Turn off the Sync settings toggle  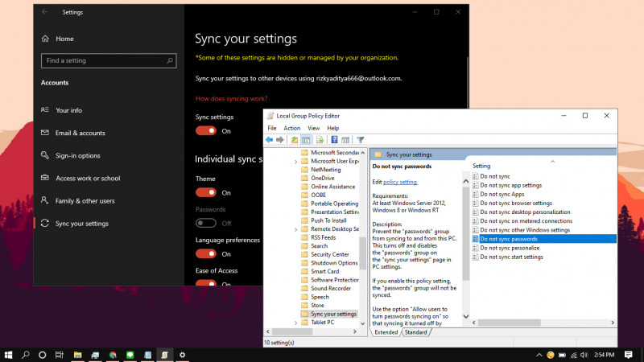tap(206, 131)
